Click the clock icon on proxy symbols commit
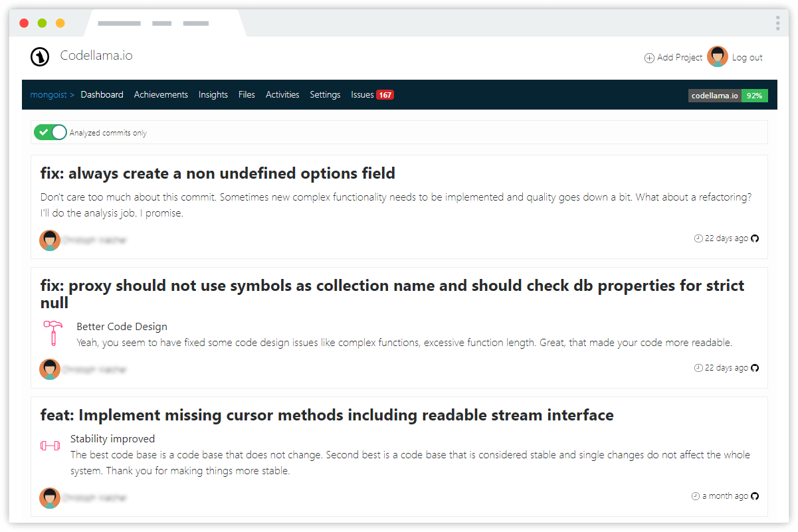 [x=698, y=368]
